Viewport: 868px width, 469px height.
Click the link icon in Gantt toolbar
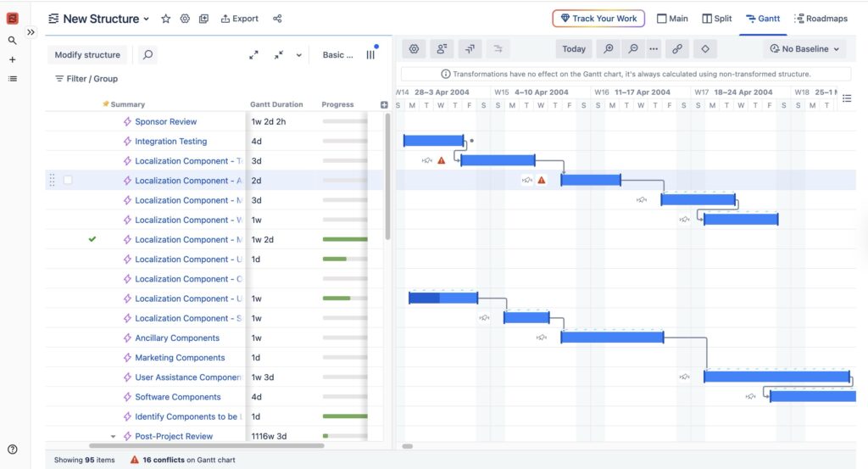pos(677,48)
